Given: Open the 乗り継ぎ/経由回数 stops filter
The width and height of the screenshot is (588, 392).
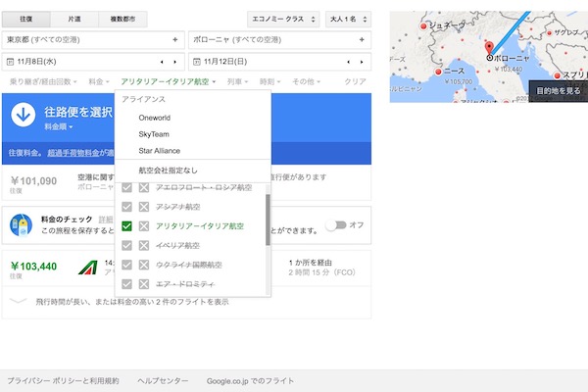Looking at the screenshot, I should (43, 81).
